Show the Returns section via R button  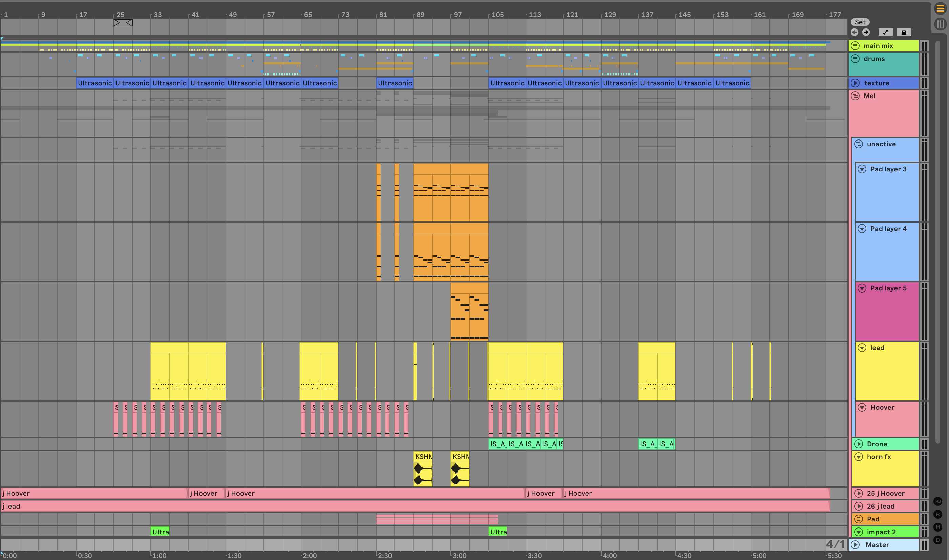938,514
